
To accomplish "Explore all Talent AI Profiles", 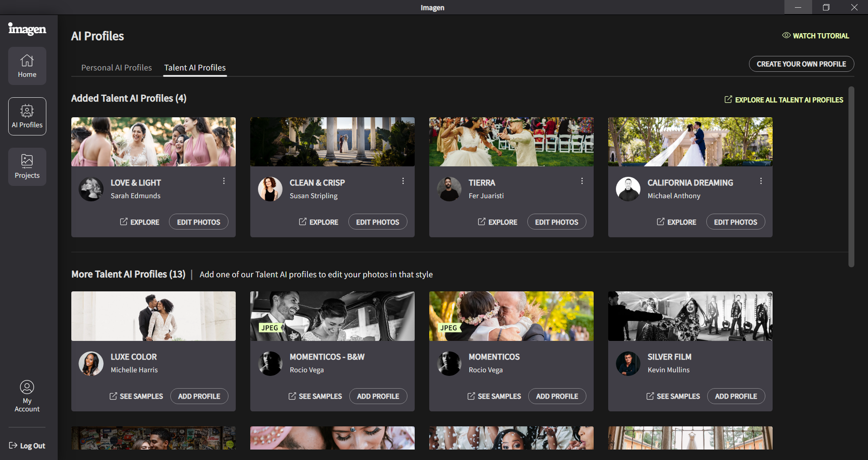I will tap(784, 100).
